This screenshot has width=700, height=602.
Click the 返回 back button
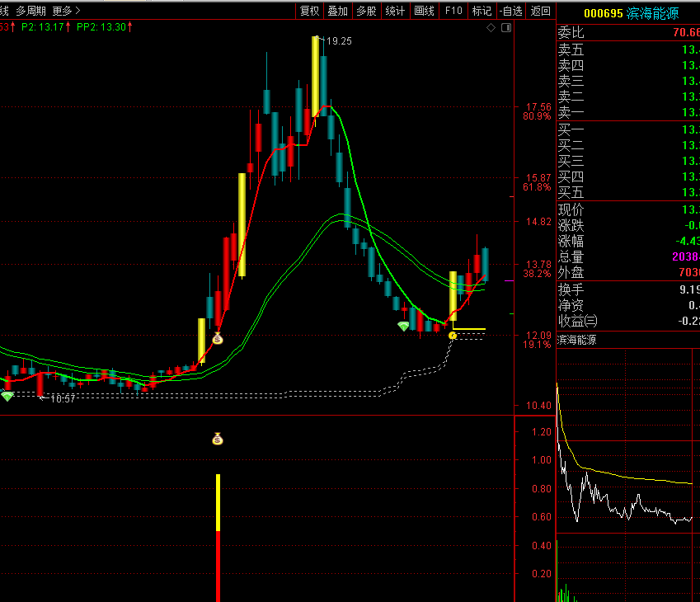click(x=541, y=11)
